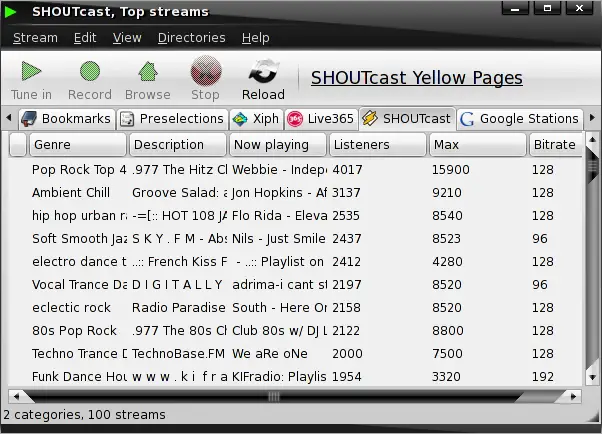602x434 pixels.
Task: Sort by the Description column header
Action: pyautogui.click(x=178, y=145)
